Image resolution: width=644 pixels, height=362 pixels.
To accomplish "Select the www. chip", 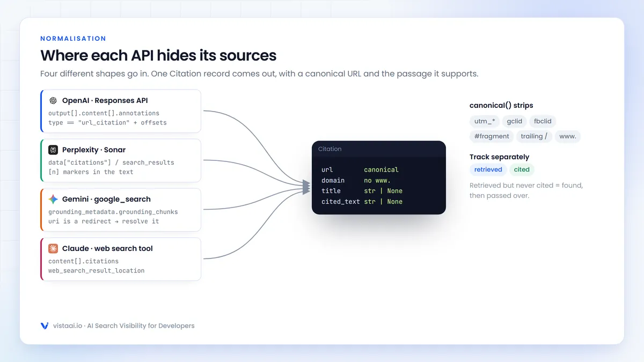I will 568,136.
